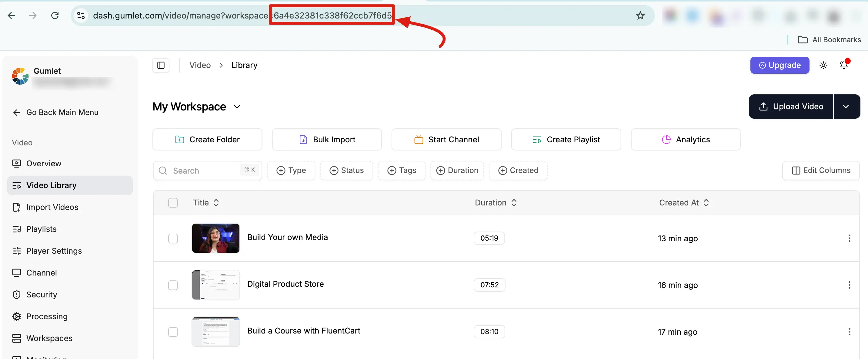Open Processing settings
This screenshot has width=868, height=359.
point(40,317)
